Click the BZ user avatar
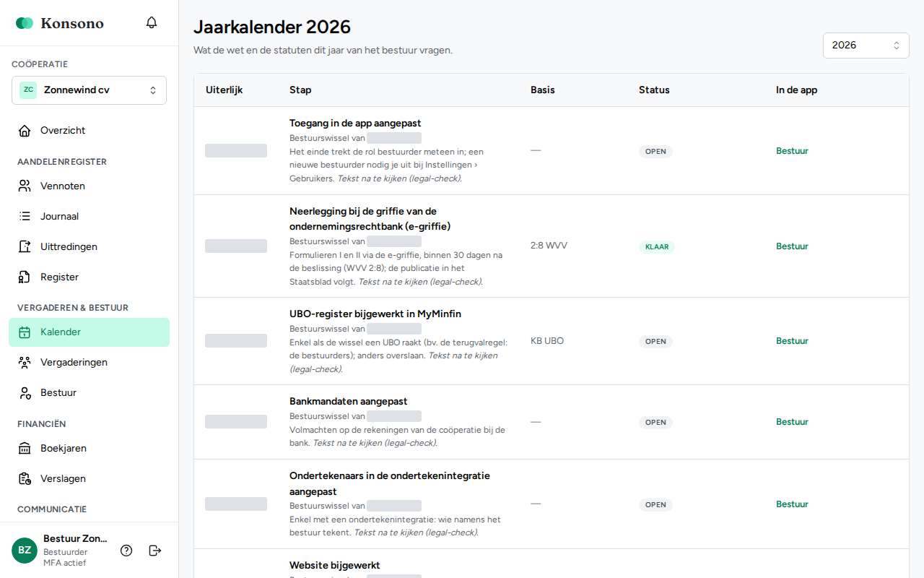The height and width of the screenshot is (578, 924). coord(25,551)
